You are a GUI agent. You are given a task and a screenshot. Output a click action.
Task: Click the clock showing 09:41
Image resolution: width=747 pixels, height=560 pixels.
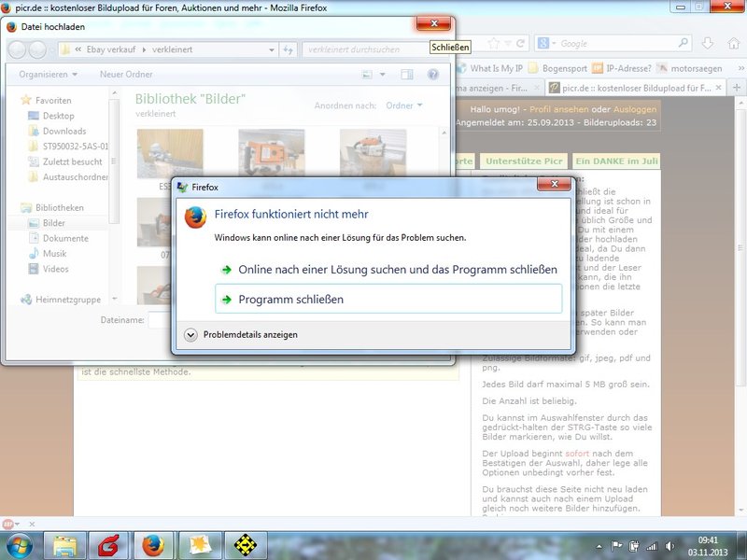pos(708,540)
